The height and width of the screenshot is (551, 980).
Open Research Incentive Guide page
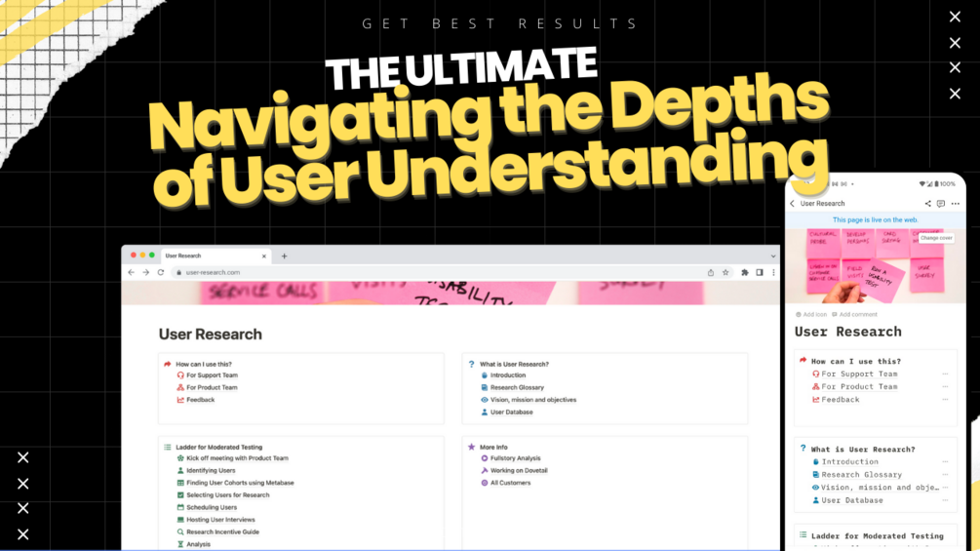(222, 531)
